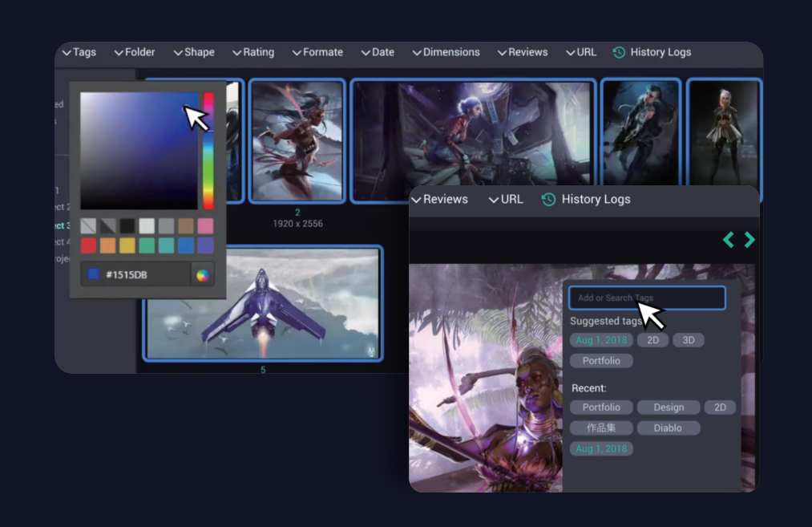
Task: Choose the recent Design tag
Action: [x=669, y=407]
